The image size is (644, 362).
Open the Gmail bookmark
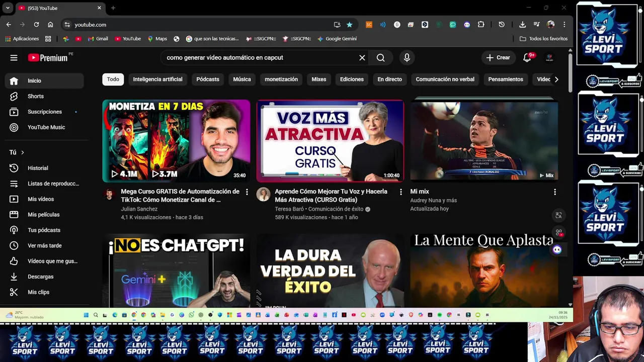click(98, 39)
